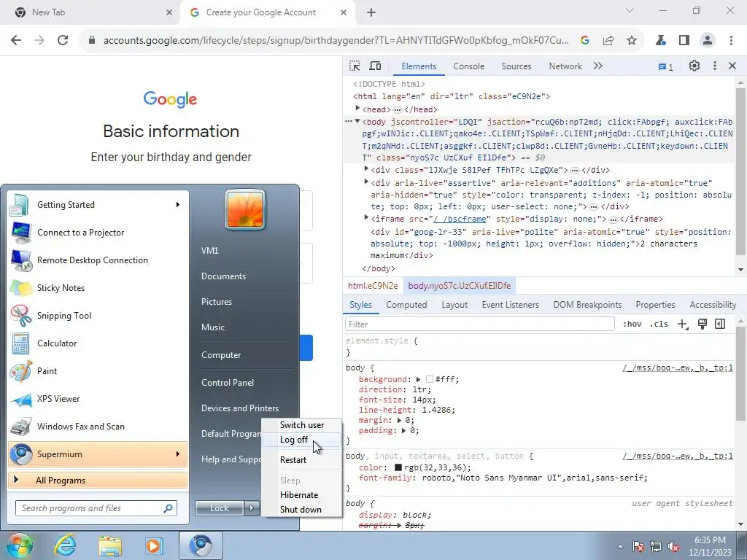Choose Shut down in the power menu
The width and height of the screenshot is (747, 560).
tap(302, 510)
